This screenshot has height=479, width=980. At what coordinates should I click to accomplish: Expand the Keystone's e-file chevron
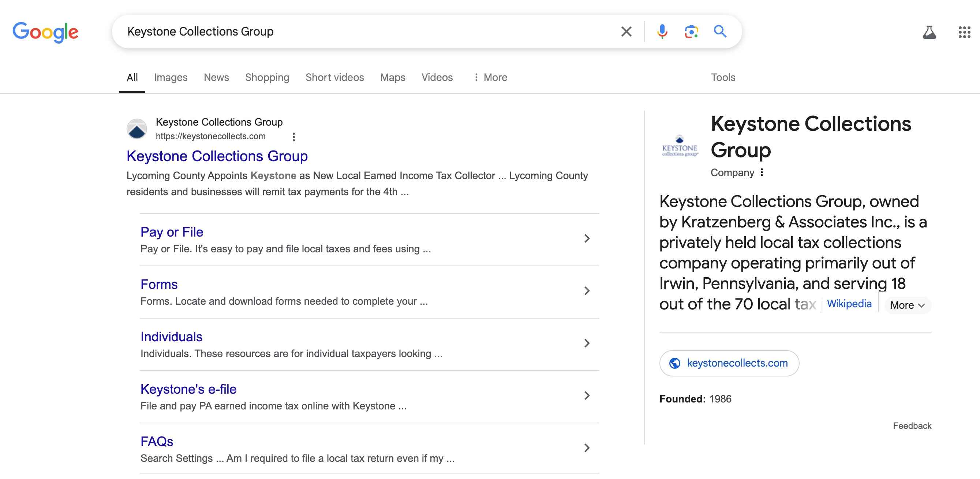click(x=587, y=396)
